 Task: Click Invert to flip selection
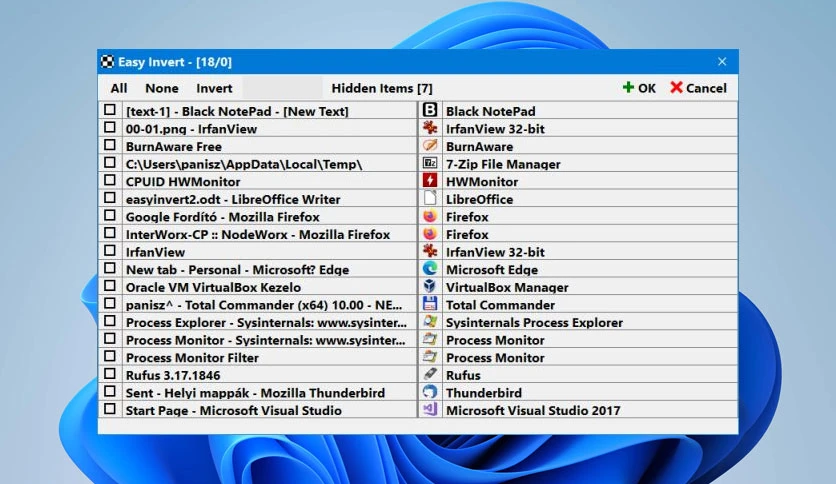(x=214, y=88)
